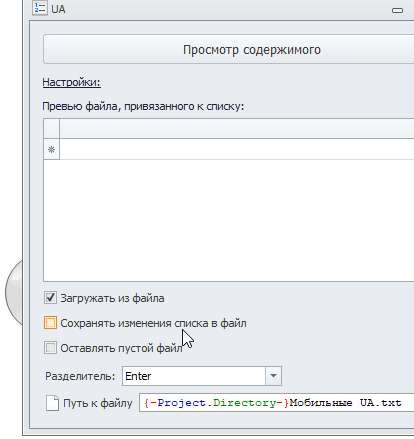Click the blank file icon near Путь к файлу
The height and width of the screenshot is (439, 414).
click(52, 403)
